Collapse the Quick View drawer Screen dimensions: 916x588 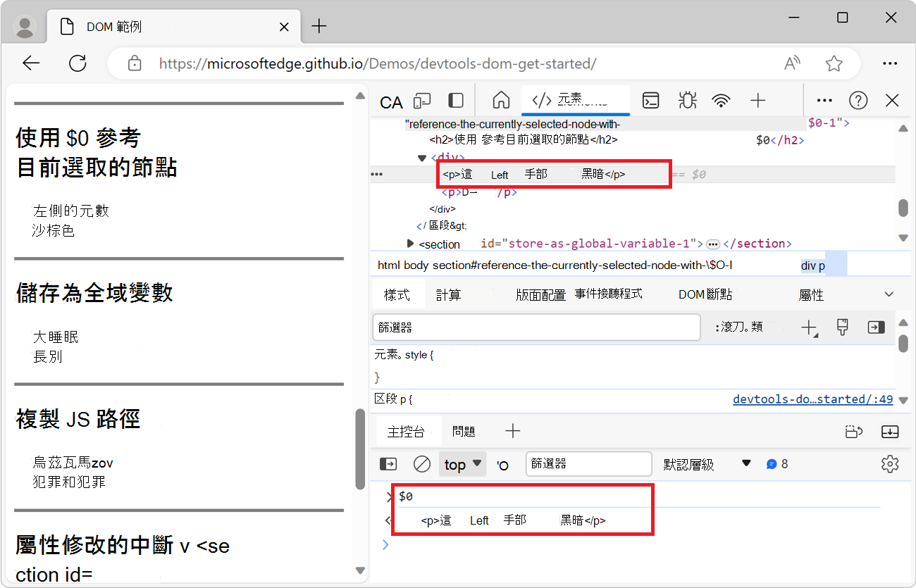click(x=890, y=432)
